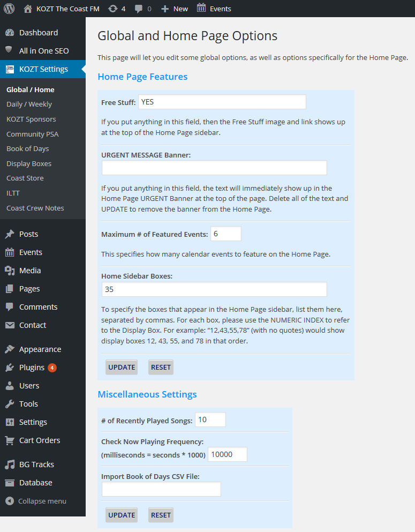Click the BG Tracks music note icon

point(10,464)
